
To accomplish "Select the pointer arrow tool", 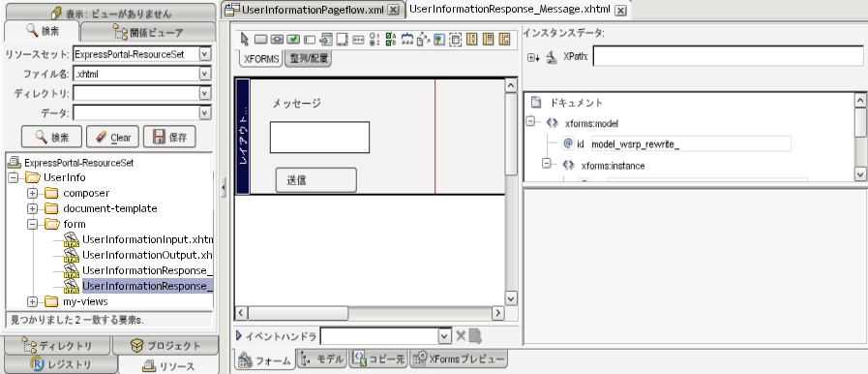I will [244, 40].
